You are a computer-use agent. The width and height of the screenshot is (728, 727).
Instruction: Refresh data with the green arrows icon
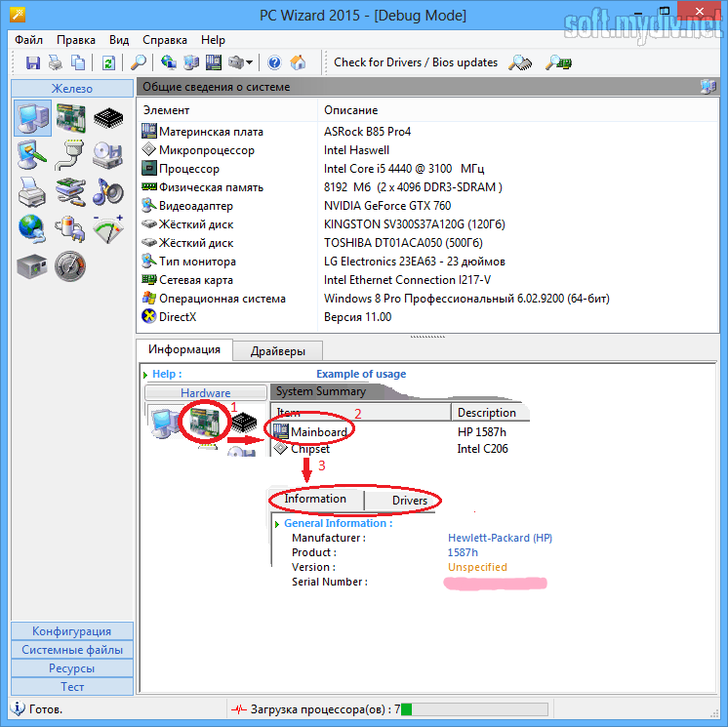[108, 62]
